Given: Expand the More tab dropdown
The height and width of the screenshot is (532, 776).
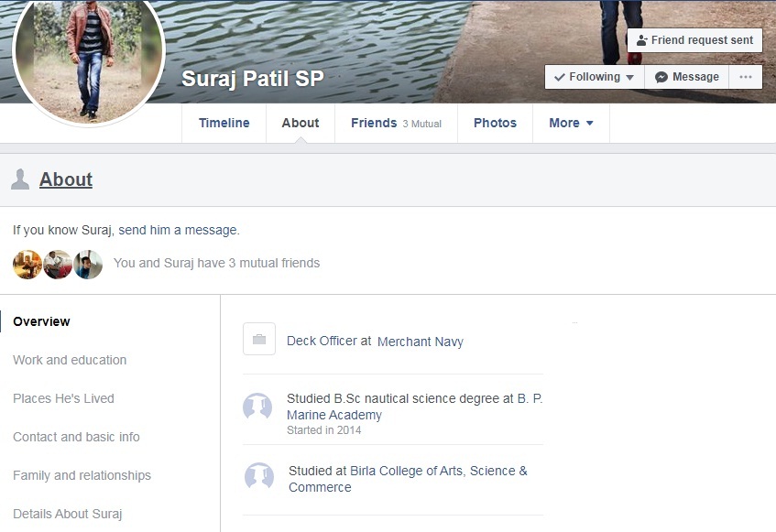Looking at the screenshot, I should (571, 123).
